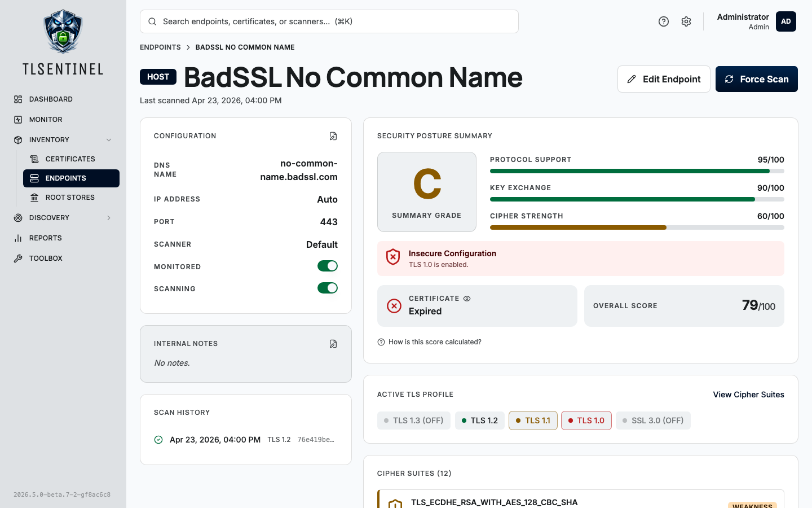812x508 pixels.
Task: Click the TLSentinel shield logo
Action: [63, 31]
